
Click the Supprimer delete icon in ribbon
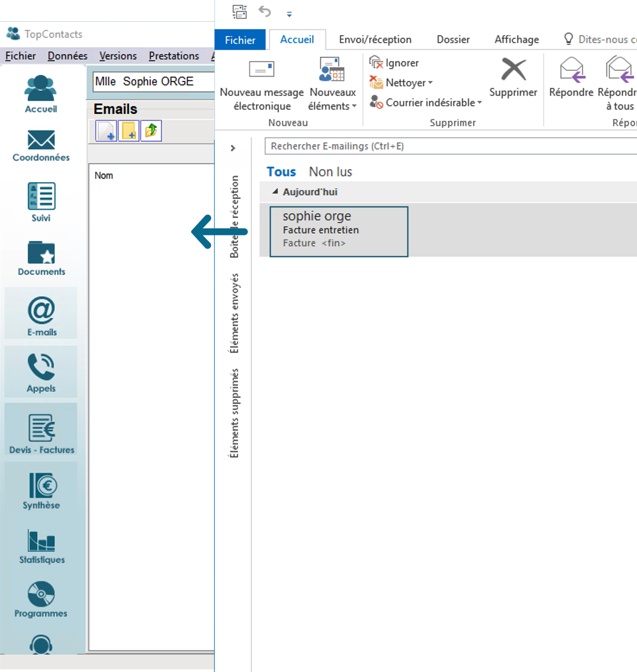[x=513, y=78]
